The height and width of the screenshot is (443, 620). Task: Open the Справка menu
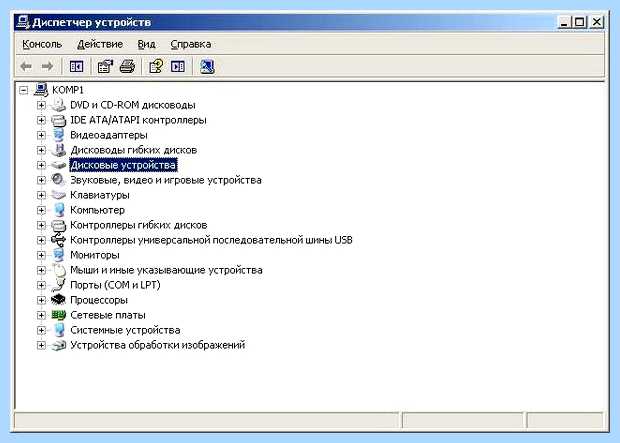click(x=191, y=44)
